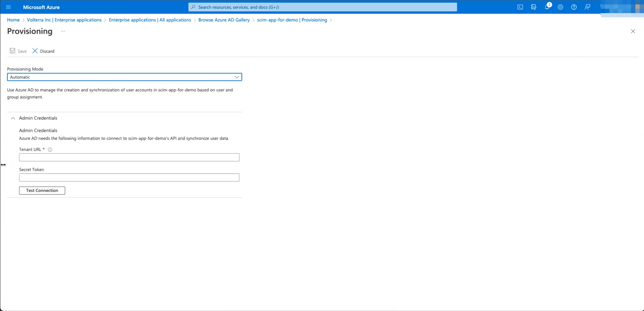View the notifications bell with 2 alerts
Image resolution: width=644 pixels, height=311 pixels.
(x=547, y=7)
